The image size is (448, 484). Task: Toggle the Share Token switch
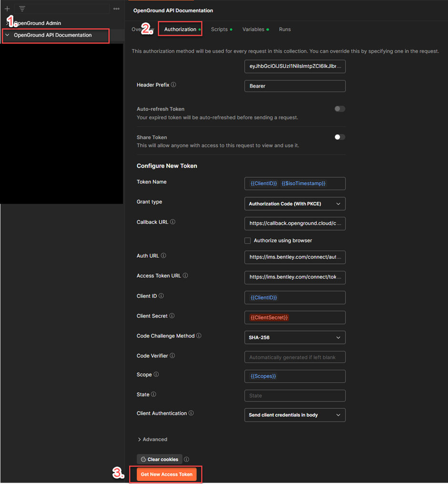tap(340, 137)
